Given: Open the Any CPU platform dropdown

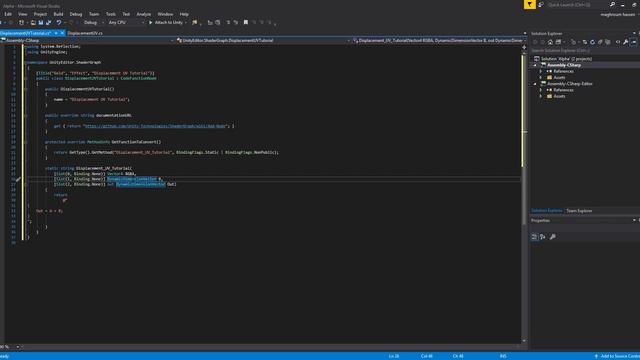Looking at the screenshot, I should [x=126, y=22].
